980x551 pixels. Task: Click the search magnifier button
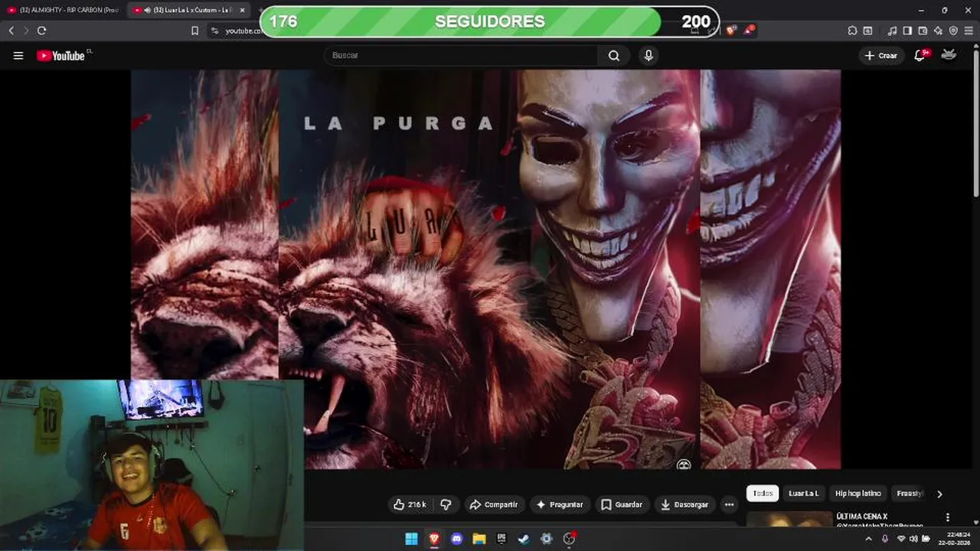[614, 56]
